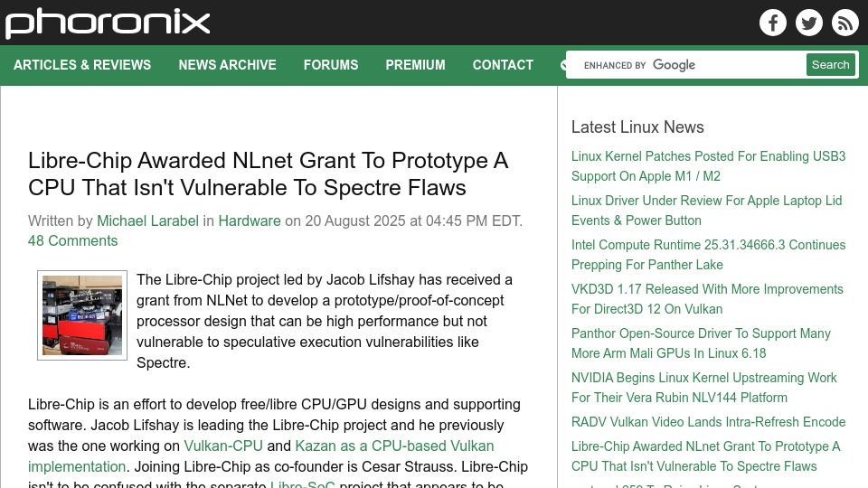Image resolution: width=868 pixels, height=488 pixels.
Task: Click the Phoronix logo
Action: coord(108,23)
